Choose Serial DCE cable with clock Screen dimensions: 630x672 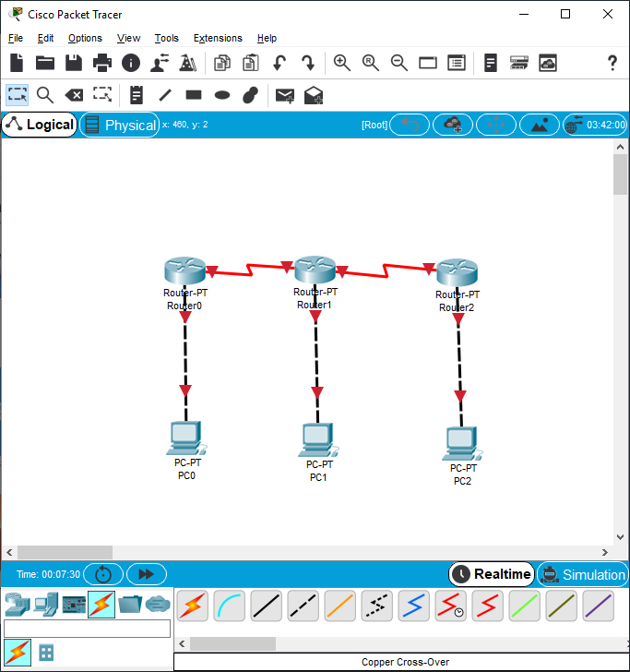tap(450, 606)
